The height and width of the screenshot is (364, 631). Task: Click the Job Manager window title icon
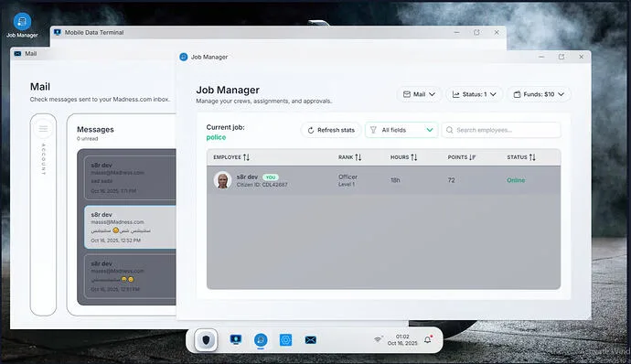(x=184, y=57)
